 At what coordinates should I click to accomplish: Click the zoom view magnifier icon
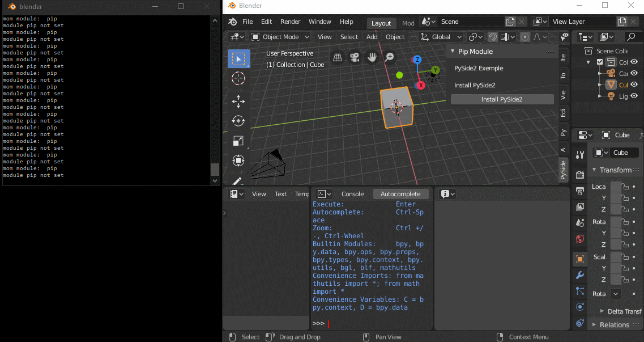pyautogui.click(x=389, y=57)
